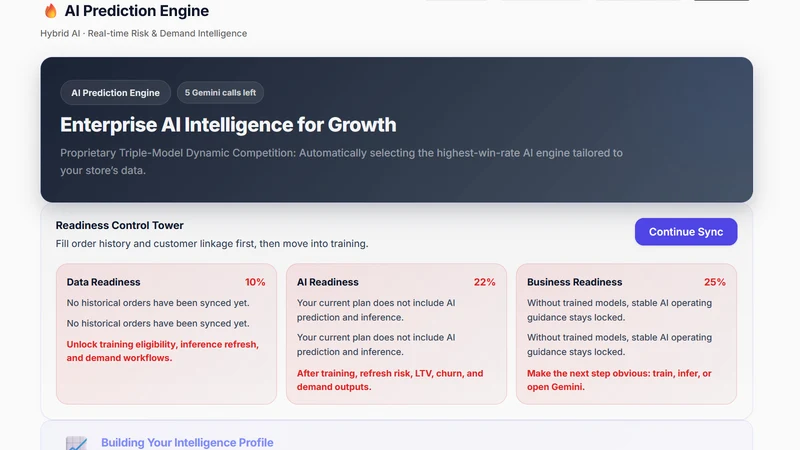Click 'Make the next step obvious' red text
Screen dimensions: 800x450
pyautogui.click(x=619, y=380)
